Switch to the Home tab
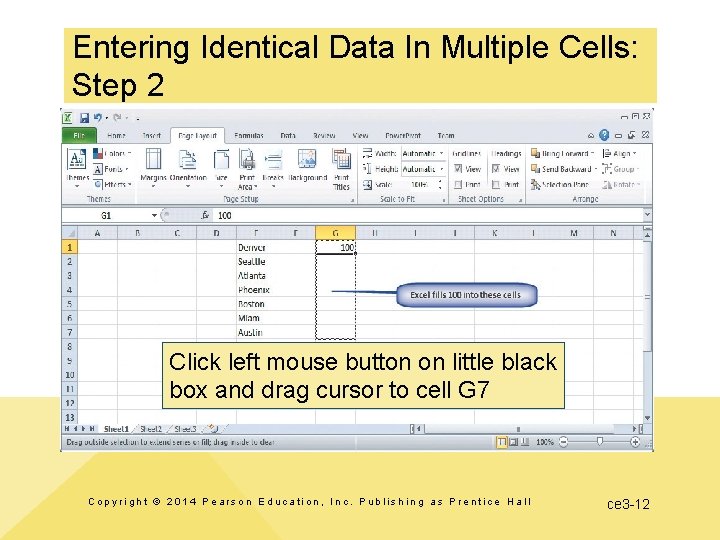 click(116, 135)
